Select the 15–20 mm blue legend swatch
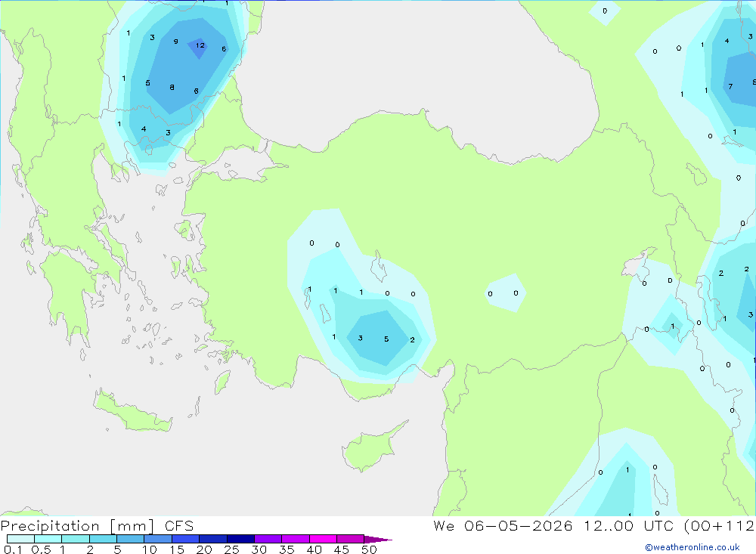 coord(186,539)
